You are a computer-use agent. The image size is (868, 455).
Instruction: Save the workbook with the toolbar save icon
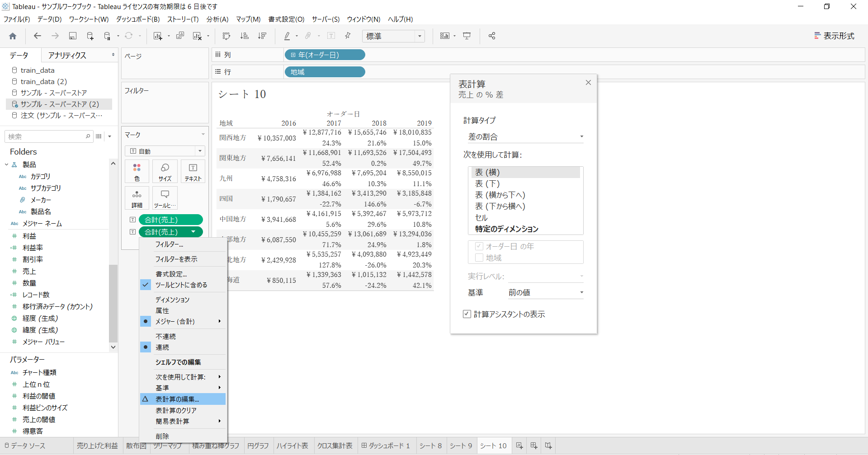coord(72,36)
